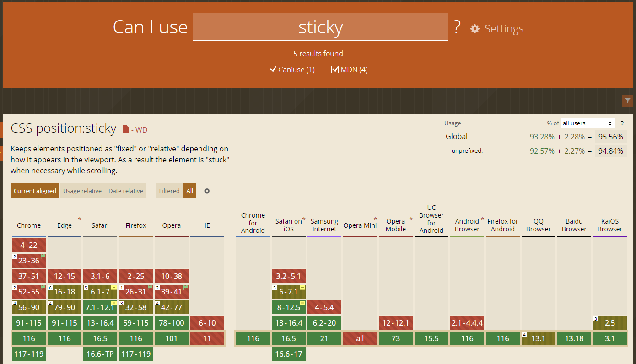Select Chrome 117-119 future versions cell
The height and width of the screenshot is (364, 636).
point(29,354)
